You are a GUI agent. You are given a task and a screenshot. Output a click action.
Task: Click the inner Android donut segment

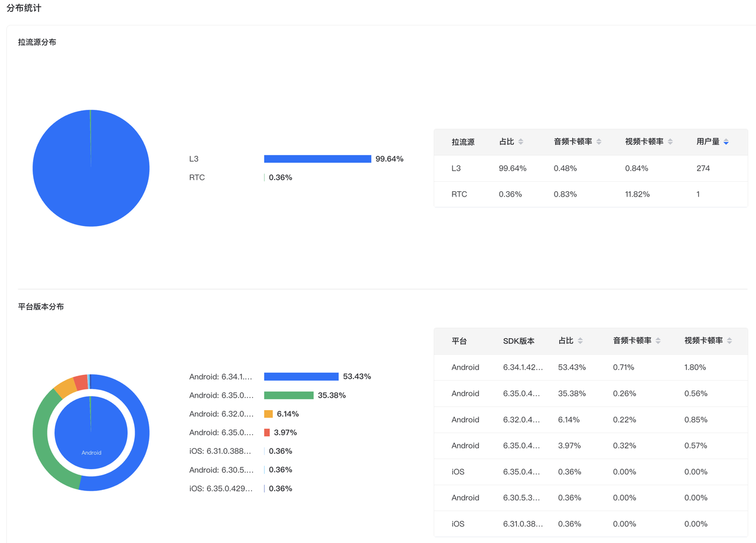pyautogui.click(x=91, y=433)
